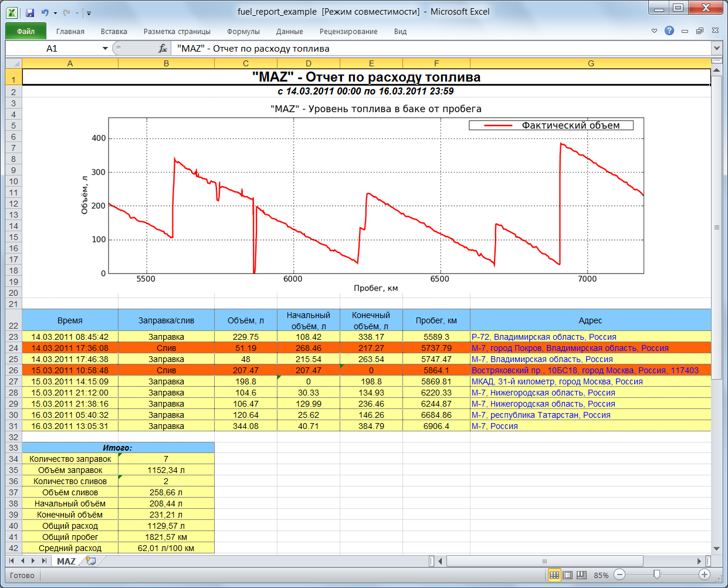
Task: Open link М-7, Владимирская область, Россия
Action: 542,359
